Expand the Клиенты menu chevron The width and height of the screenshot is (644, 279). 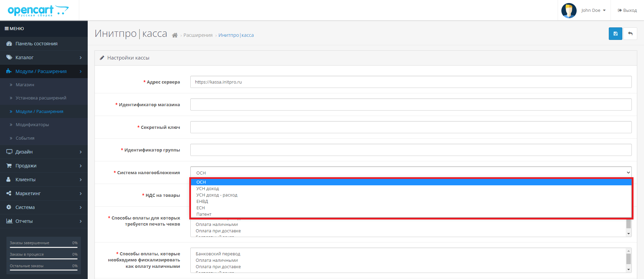[81, 180]
